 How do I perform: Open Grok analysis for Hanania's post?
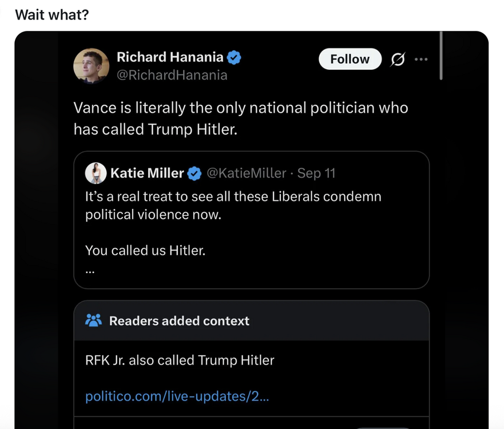[398, 59]
